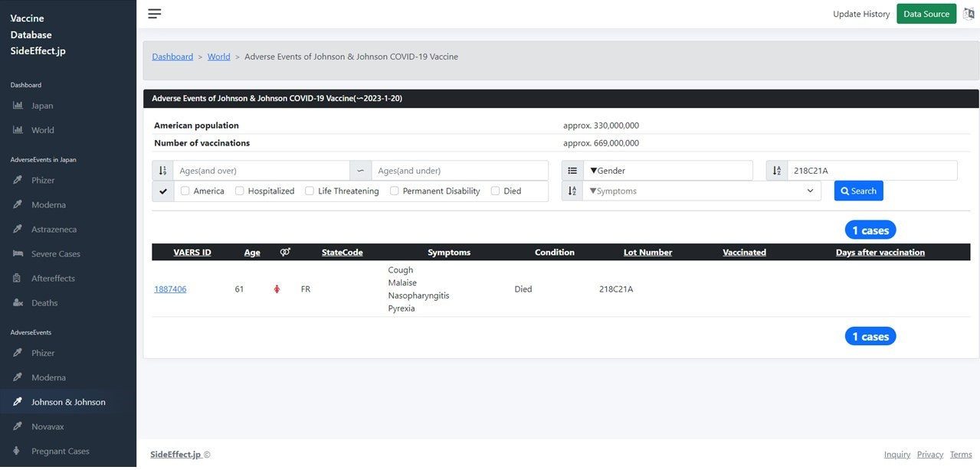This screenshot has height=470, width=980.
Task: Click the upper '1 cases' badge
Action: 870,230
